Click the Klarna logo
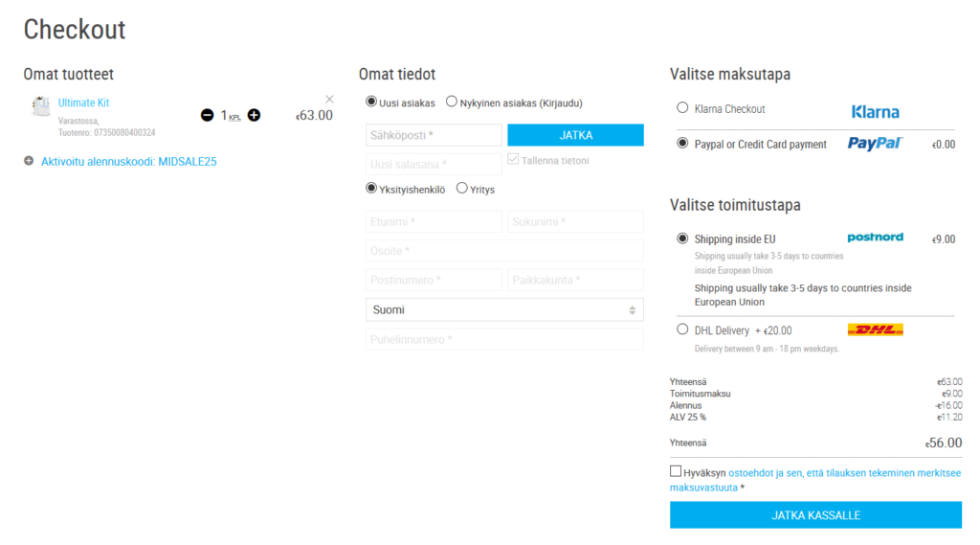 tap(875, 111)
